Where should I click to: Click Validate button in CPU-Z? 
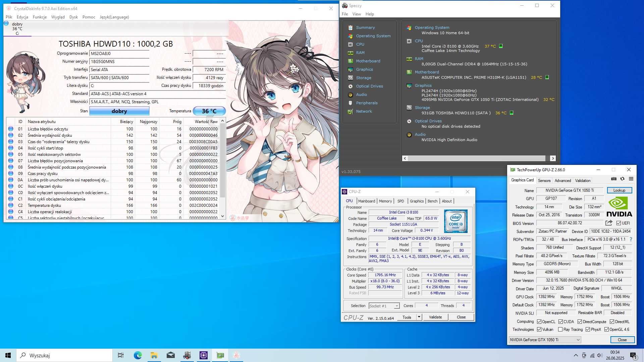(x=435, y=317)
